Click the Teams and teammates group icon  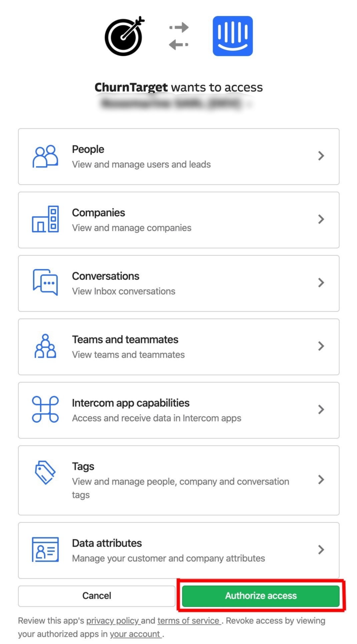(x=45, y=346)
